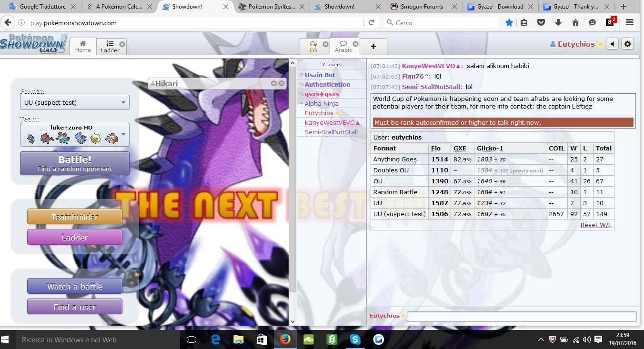Reload the page with refresh icon
Screen dimensions: 644x349
[x=371, y=22]
